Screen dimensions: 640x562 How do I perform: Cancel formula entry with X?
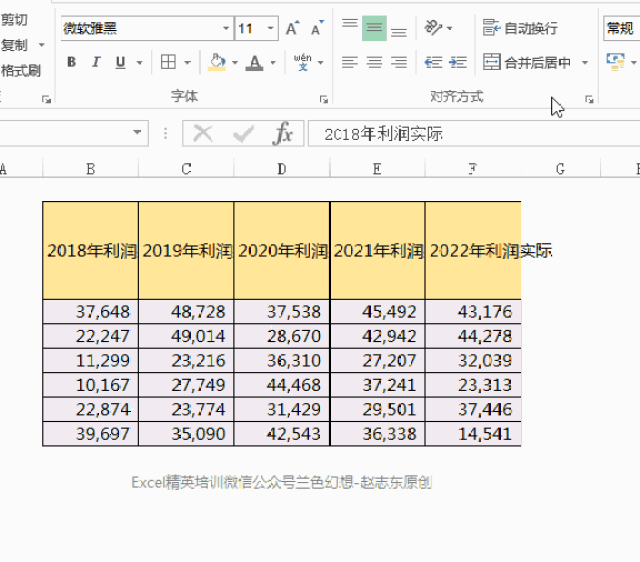[203, 133]
